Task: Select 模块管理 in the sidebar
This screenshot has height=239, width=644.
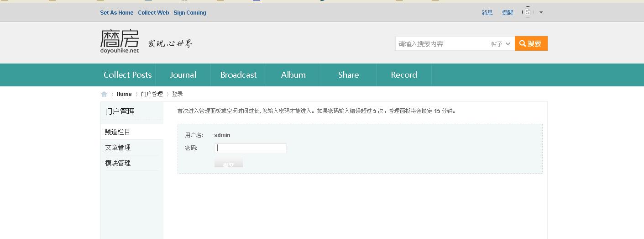Action: 132,163
